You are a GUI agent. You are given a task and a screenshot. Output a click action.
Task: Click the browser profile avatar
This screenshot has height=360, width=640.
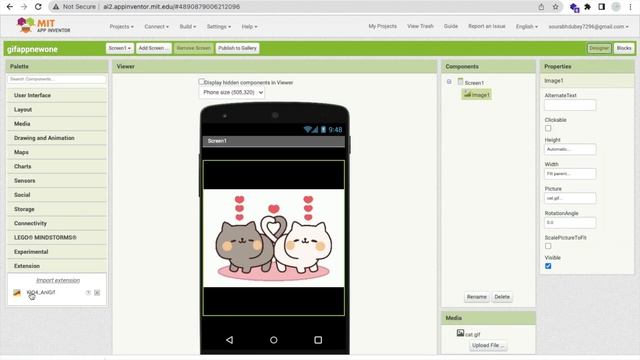coord(616,7)
